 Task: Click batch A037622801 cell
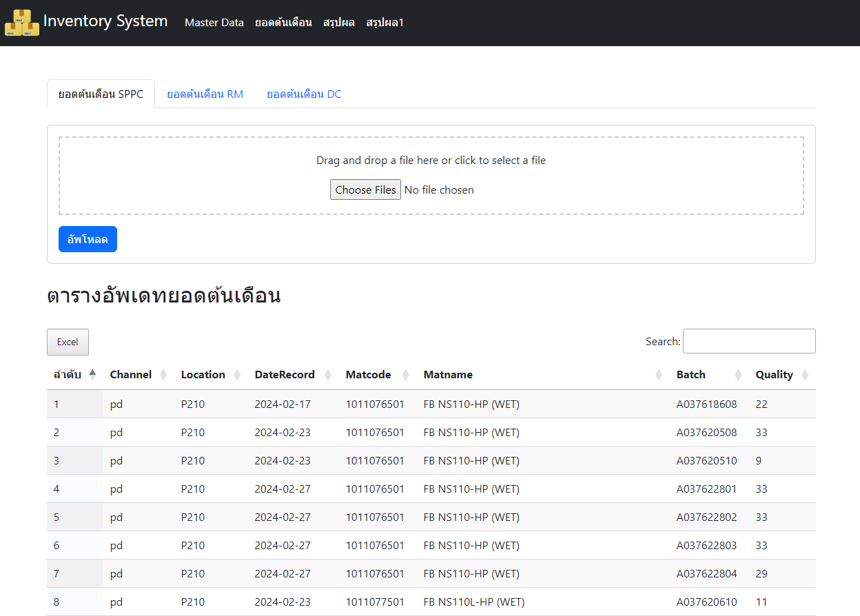[706, 489]
